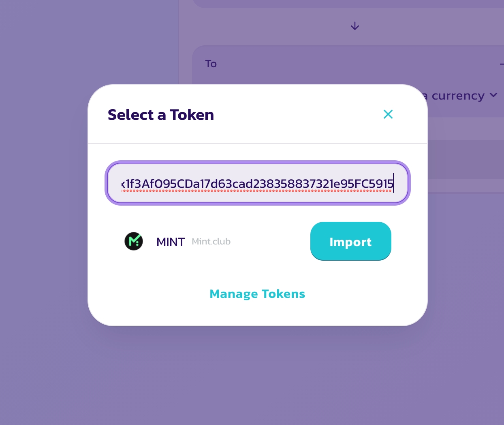Click the Mint.club token name label
This screenshot has height=425, width=504.
211,242
